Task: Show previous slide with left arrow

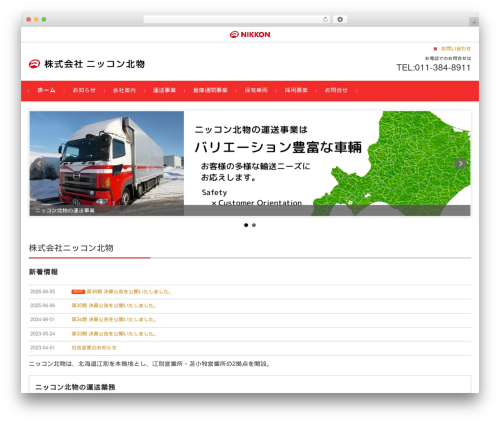Action: 39,164
